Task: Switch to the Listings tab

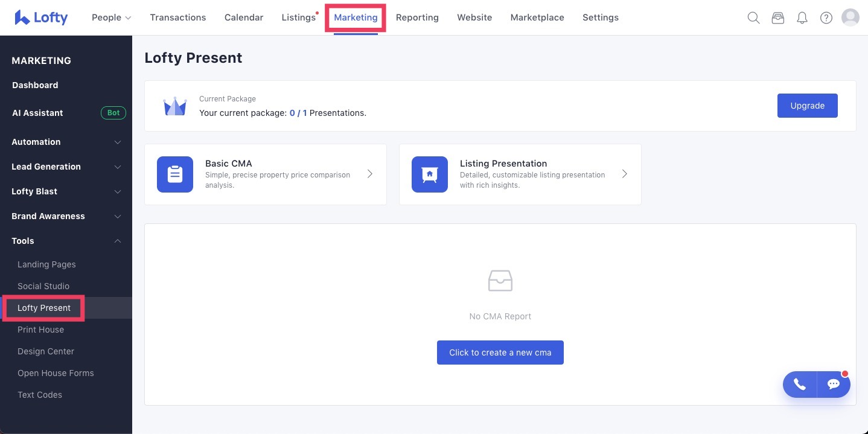Action: [x=299, y=18]
